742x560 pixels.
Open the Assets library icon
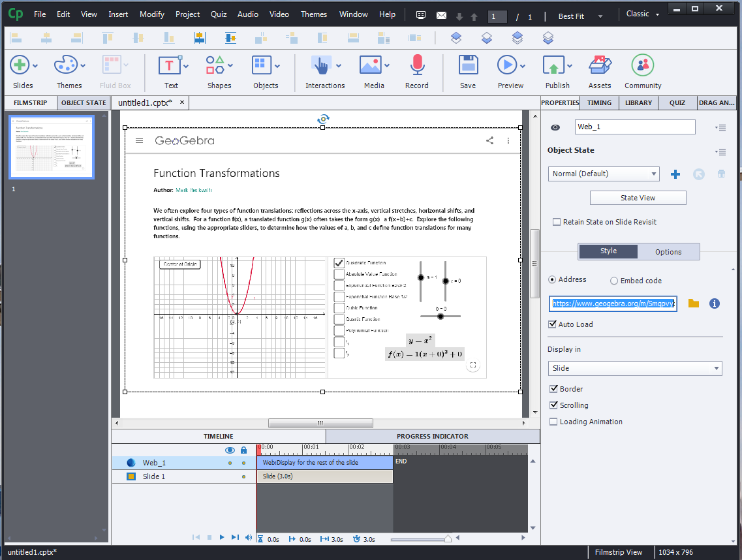(x=600, y=65)
